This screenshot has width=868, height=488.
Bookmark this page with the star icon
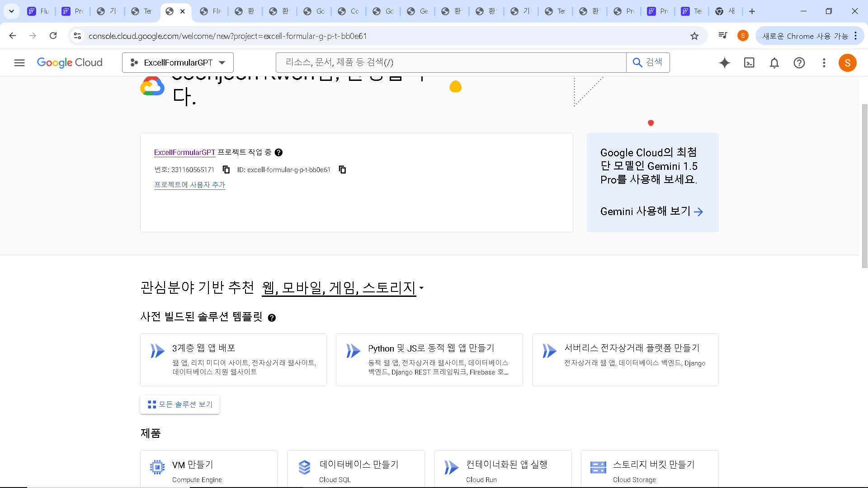tap(694, 36)
